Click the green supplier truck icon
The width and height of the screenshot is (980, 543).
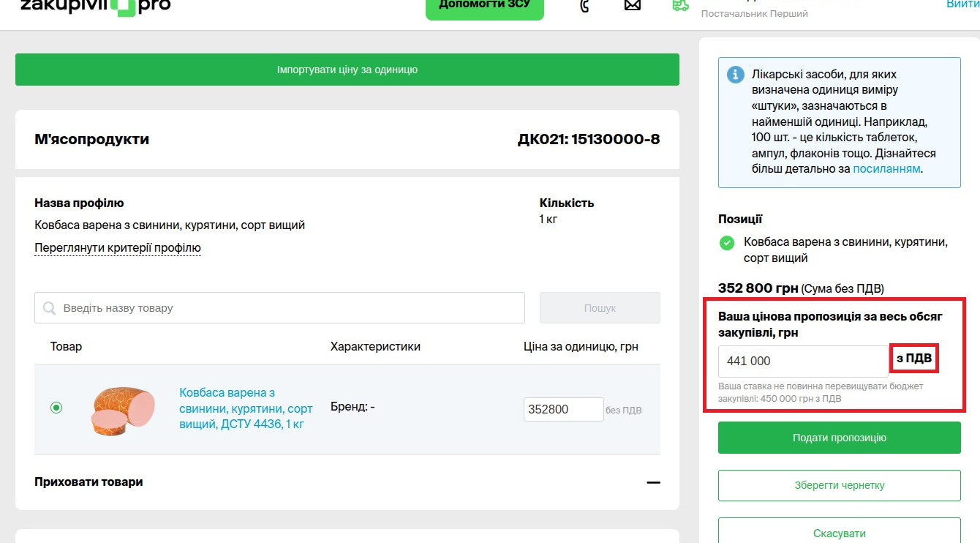(x=680, y=5)
